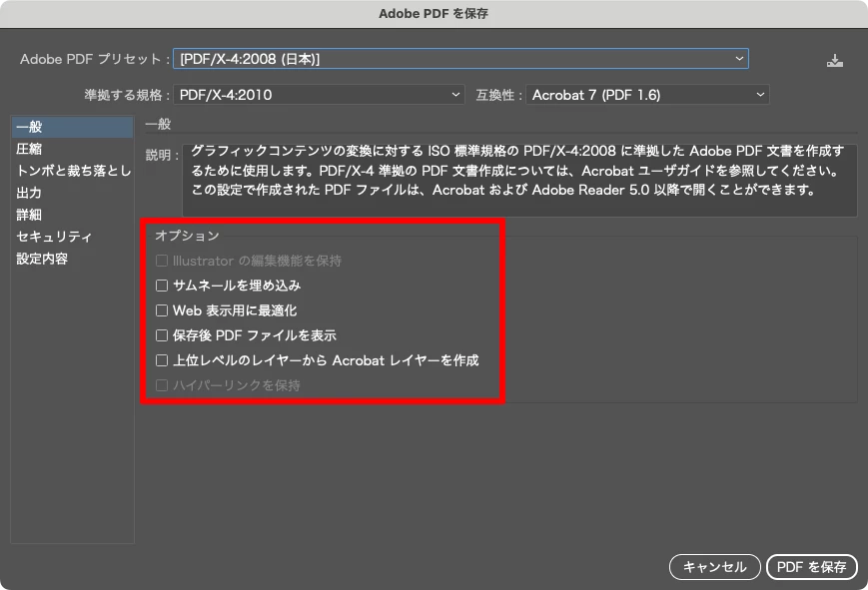This screenshot has height=590, width=868.
Task: Enable Web 表示用に最適化 checkbox
Action: [162, 310]
